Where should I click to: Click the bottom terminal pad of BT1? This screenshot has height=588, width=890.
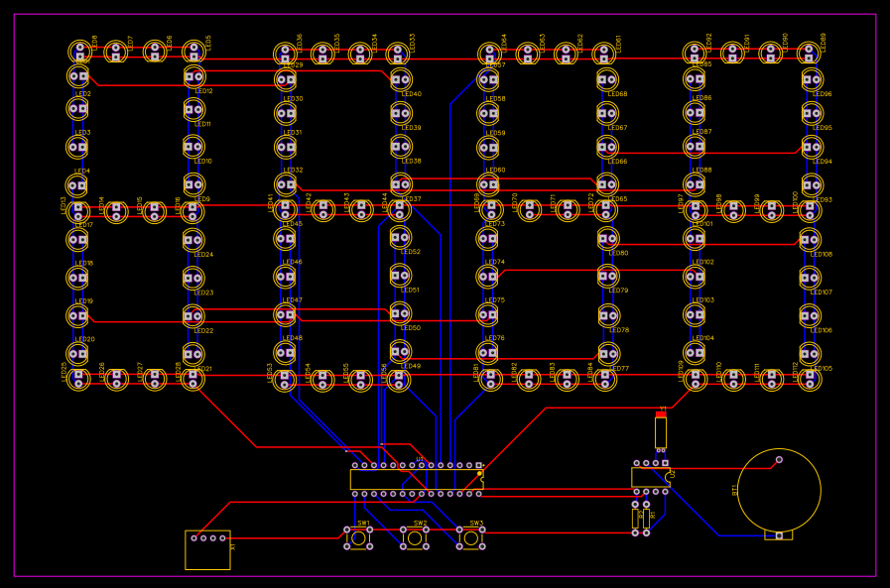[x=779, y=535]
